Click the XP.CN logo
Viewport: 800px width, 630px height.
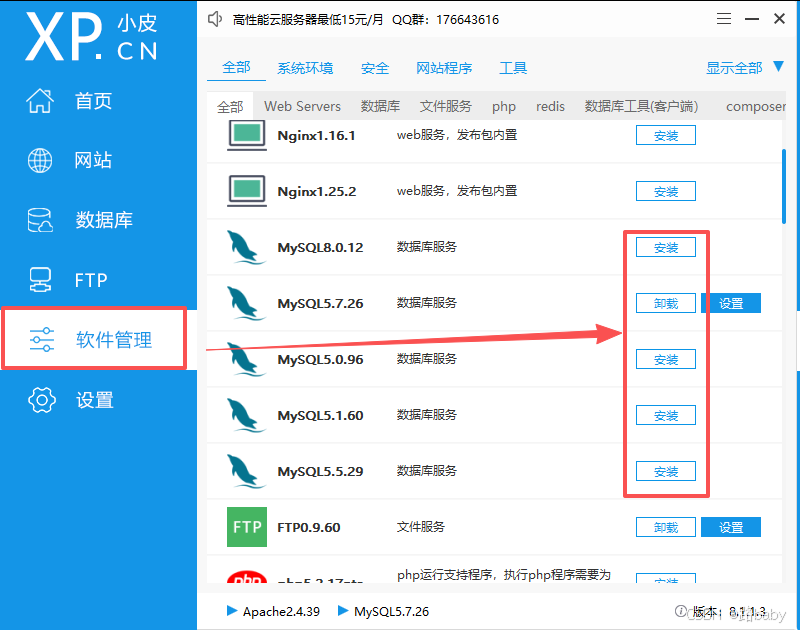[x=92, y=37]
